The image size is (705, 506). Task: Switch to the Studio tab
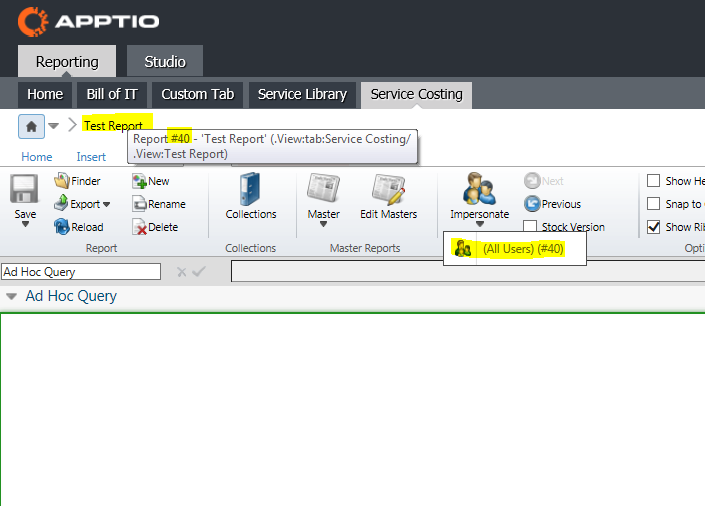[165, 61]
